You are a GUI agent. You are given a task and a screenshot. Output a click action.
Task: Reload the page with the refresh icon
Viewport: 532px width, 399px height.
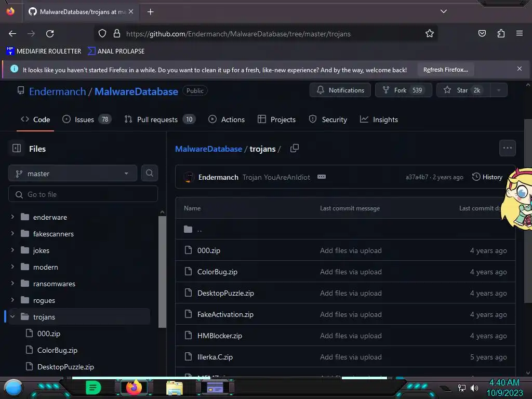(50, 34)
